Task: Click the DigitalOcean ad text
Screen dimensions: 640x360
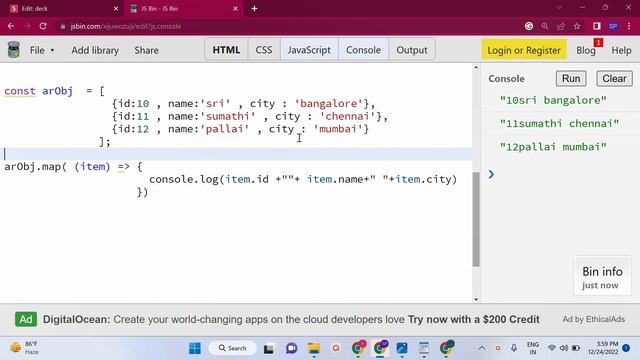Action: (x=291, y=319)
